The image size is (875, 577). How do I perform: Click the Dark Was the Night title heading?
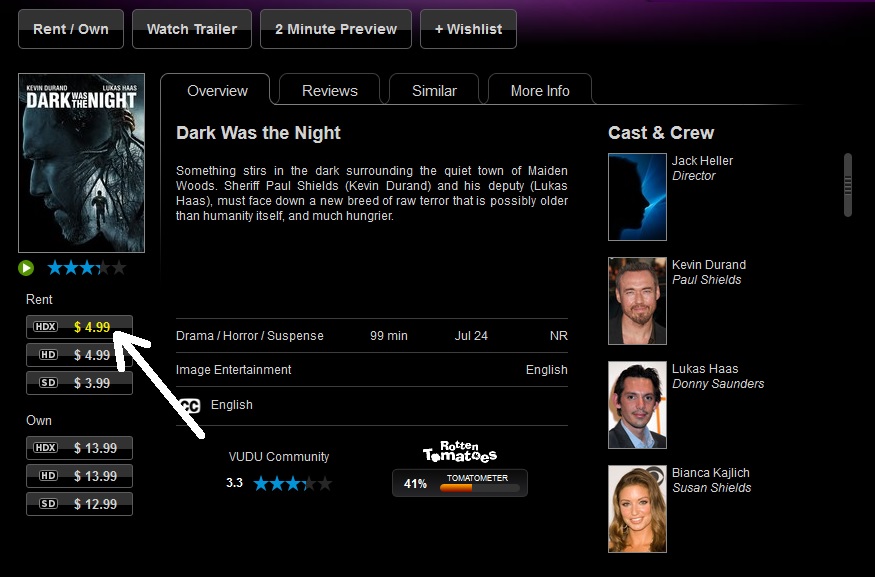pos(258,133)
